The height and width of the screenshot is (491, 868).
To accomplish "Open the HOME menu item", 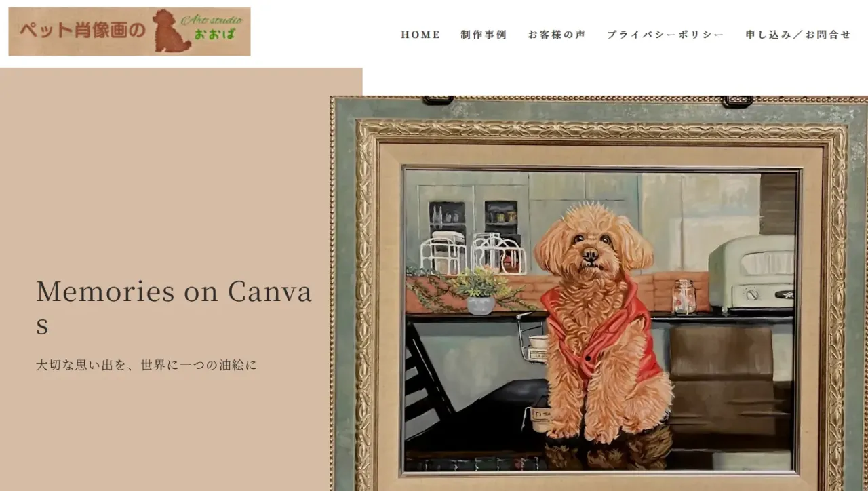I will [420, 35].
